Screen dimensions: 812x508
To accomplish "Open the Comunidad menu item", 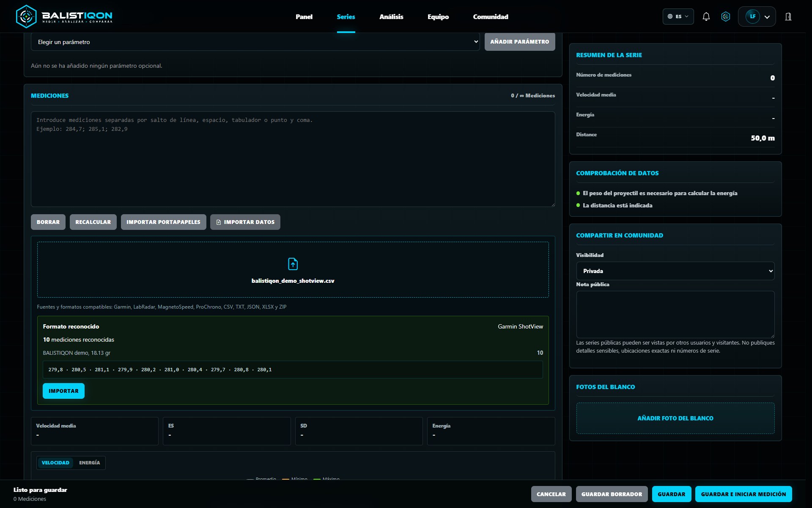I will [491, 17].
